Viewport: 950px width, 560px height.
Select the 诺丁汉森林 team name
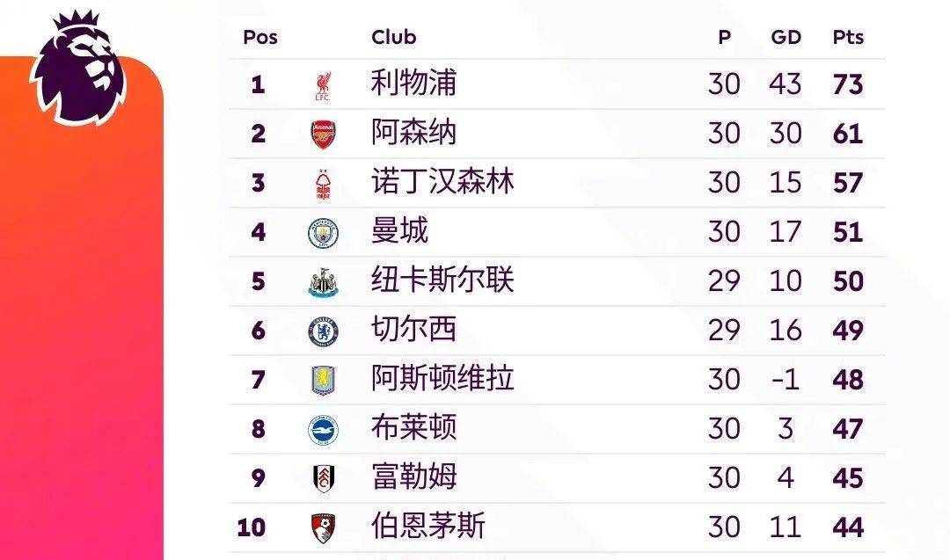tap(442, 183)
